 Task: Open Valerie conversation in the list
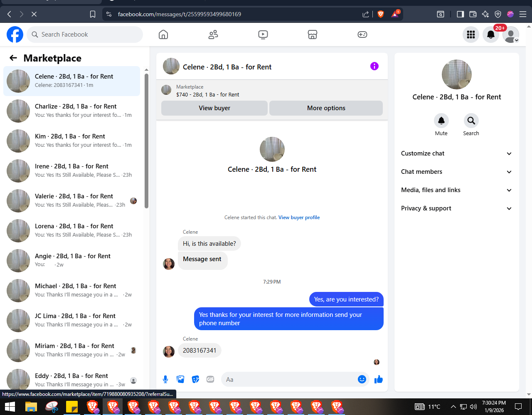click(72, 201)
